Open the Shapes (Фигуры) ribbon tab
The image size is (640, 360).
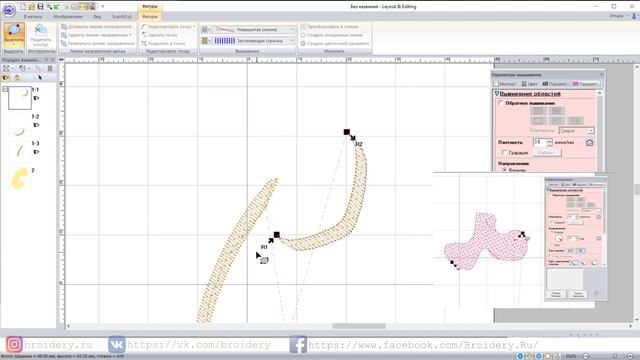(x=150, y=17)
